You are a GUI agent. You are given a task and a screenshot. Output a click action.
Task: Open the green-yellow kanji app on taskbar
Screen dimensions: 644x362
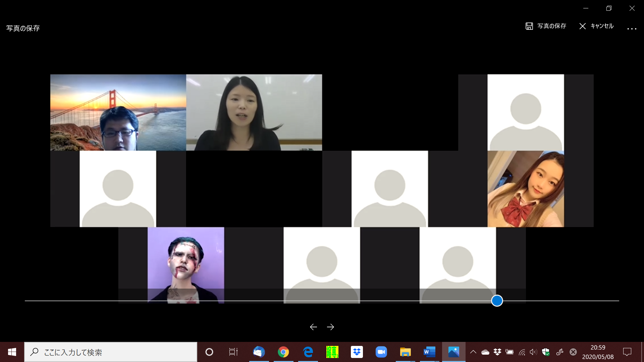[332, 352]
